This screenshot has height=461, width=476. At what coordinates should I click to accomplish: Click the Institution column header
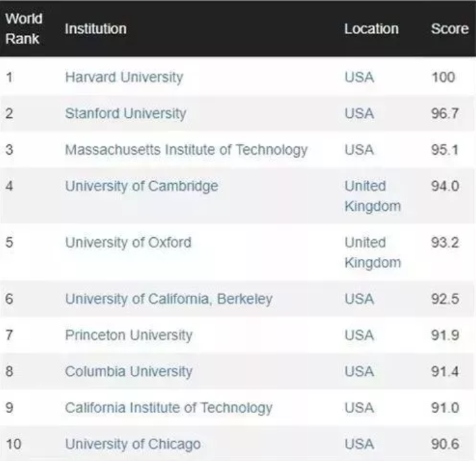[95, 29]
